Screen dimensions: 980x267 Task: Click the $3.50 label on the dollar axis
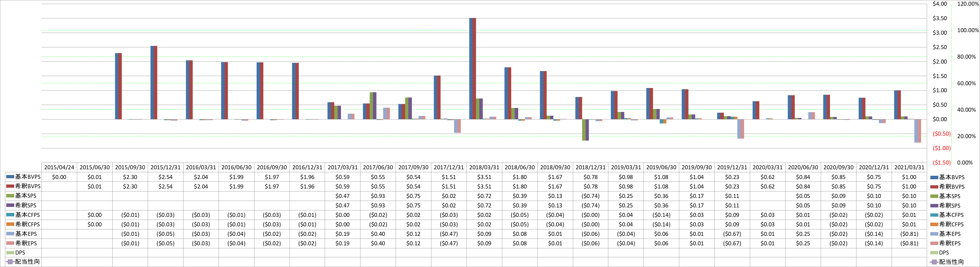pos(940,18)
